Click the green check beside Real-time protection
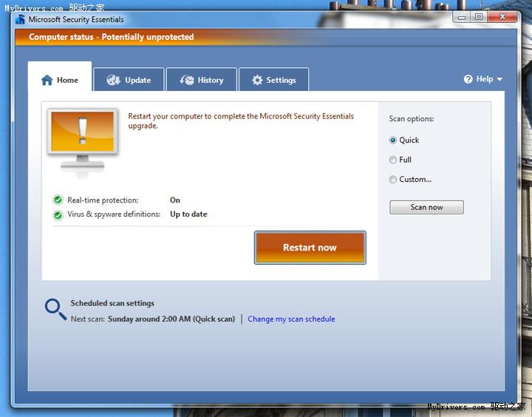Screen dimensions: 532x417 point(58,200)
